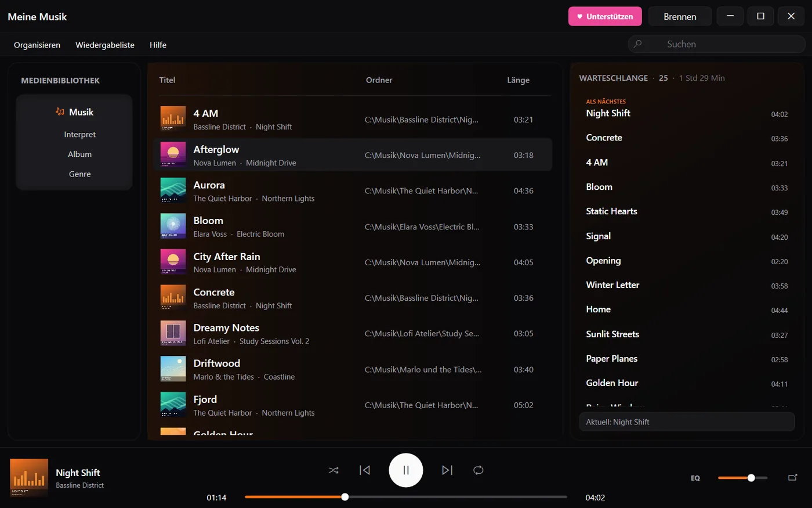Screen dimensions: 812x508
Task: Click the Night Shift now-playing album art
Action: point(29,478)
